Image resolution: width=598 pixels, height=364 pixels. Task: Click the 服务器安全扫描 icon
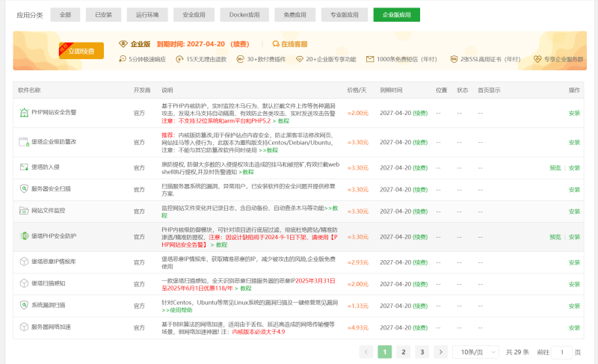pos(23,189)
